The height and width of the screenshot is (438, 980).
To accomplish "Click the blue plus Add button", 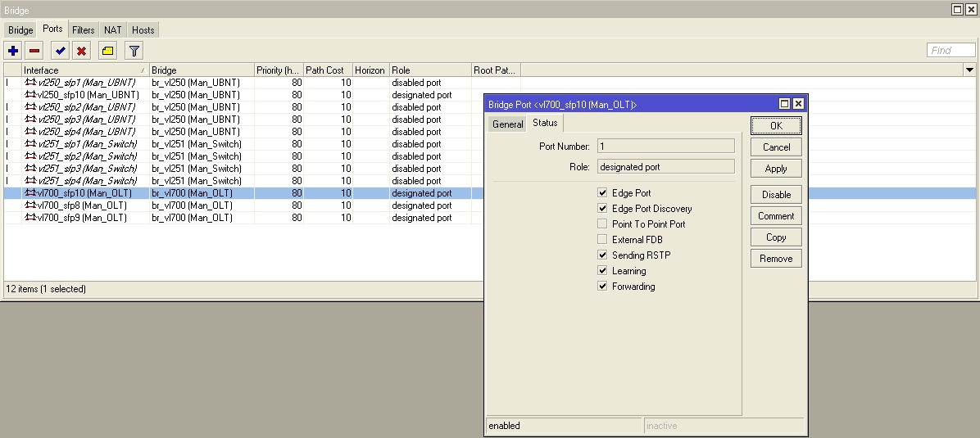I will [x=13, y=51].
